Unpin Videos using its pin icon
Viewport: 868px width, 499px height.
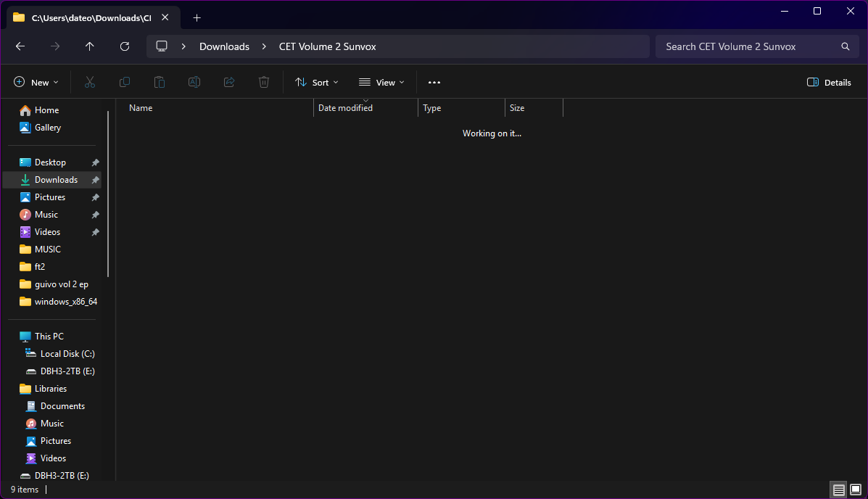95,232
